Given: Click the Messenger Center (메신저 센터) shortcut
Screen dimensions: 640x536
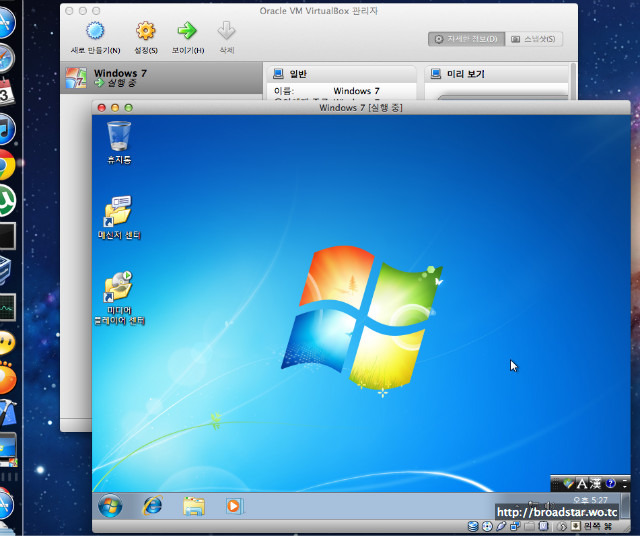Looking at the screenshot, I should click(119, 217).
